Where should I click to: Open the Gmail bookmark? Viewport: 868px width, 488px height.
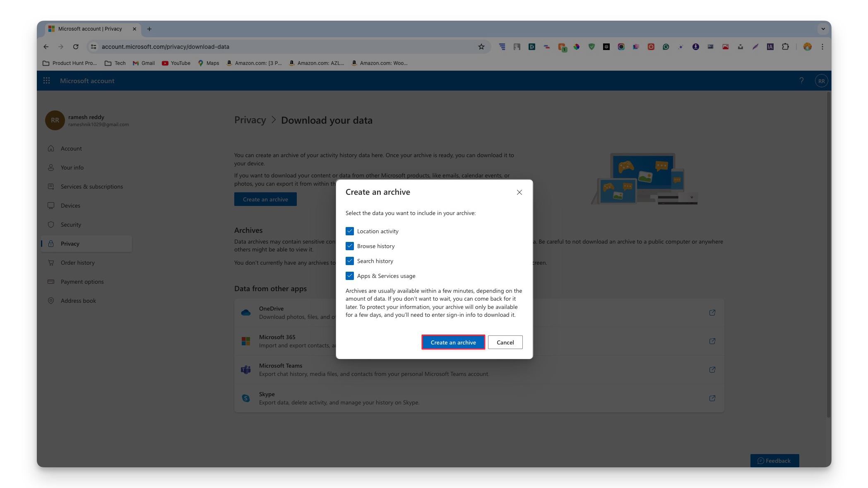click(144, 63)
